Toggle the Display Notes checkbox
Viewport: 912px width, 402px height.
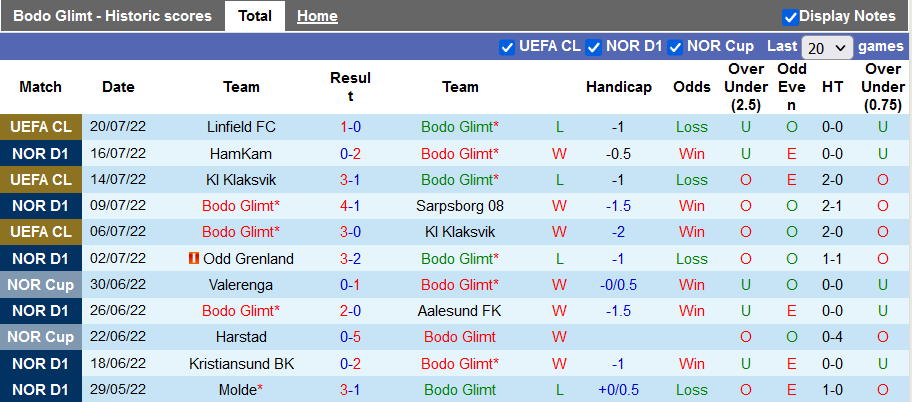click(x=790, y=16)
